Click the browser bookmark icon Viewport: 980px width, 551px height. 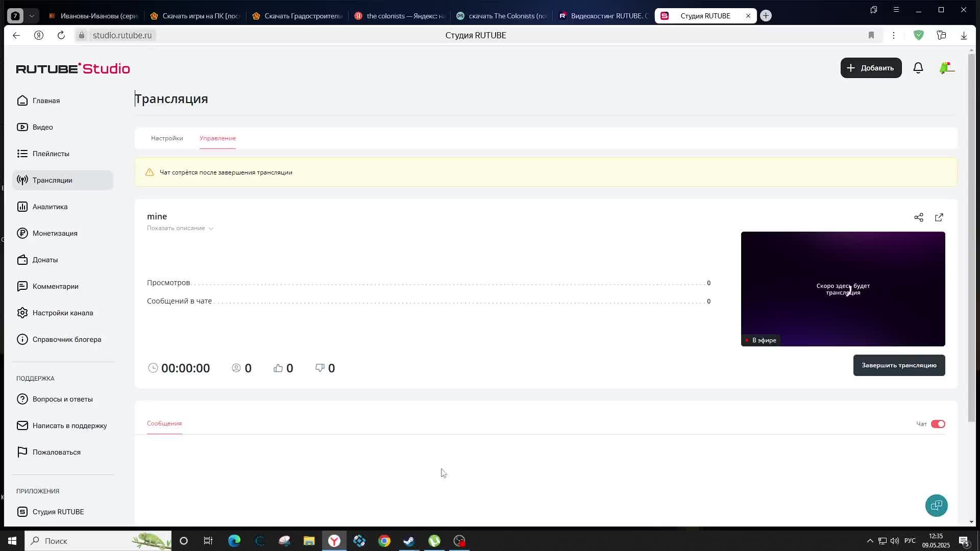pyautogui.click(x=871, y=35)
